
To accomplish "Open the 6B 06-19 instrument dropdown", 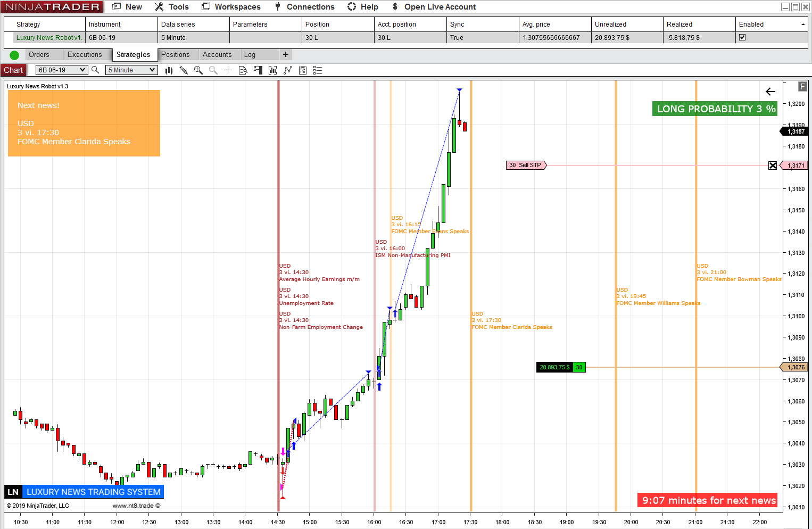I will (x=61, y=70).
